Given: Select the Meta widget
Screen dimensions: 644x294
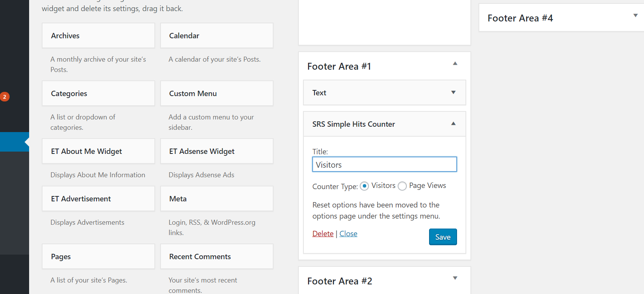Looking at the screenshot, I should click(x=217, y=199).
